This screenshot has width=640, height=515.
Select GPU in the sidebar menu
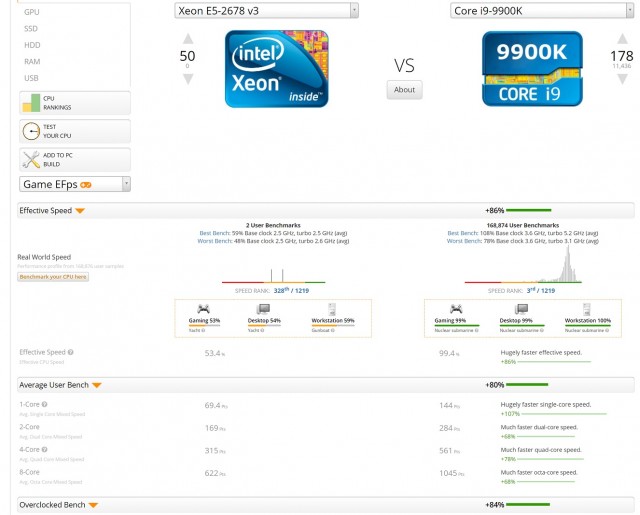32,12
